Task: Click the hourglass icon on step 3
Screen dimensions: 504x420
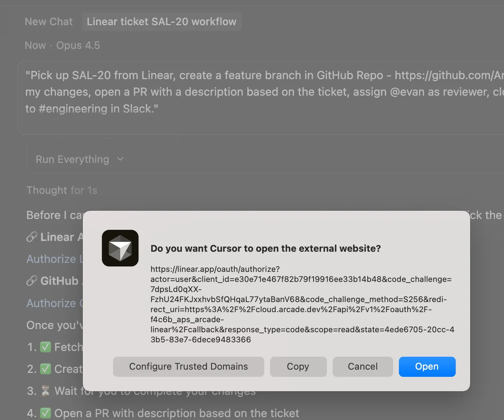Action: point(45,391)
